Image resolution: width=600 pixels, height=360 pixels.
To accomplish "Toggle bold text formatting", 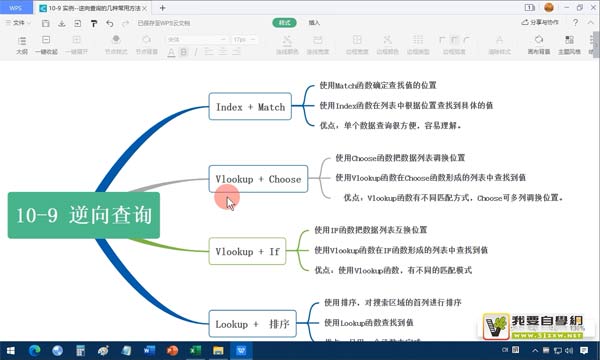I will pos(184,52).
